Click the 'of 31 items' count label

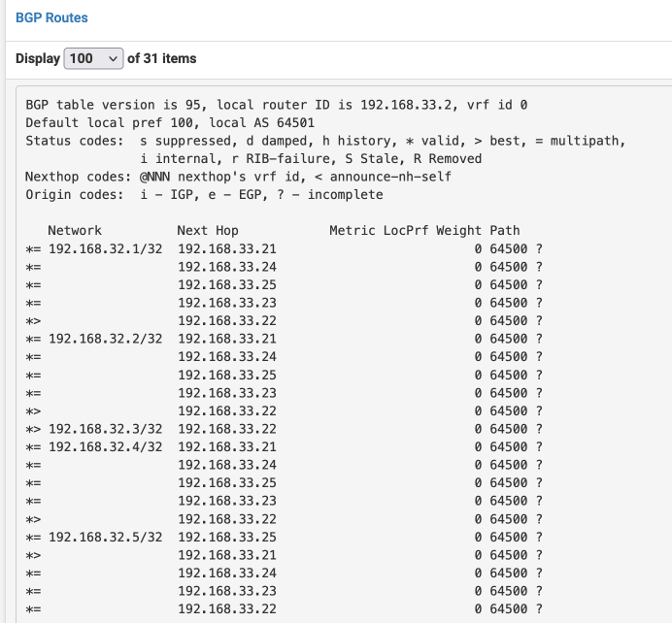[161, 58]
